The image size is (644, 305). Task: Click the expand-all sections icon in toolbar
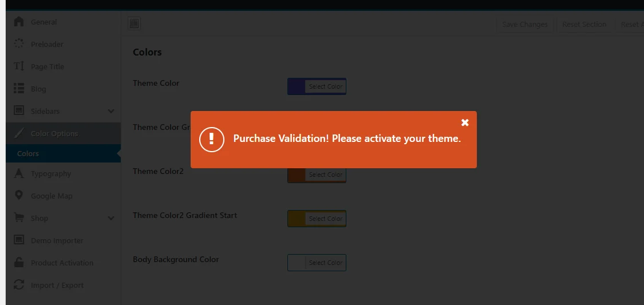[x=134, y=24]
